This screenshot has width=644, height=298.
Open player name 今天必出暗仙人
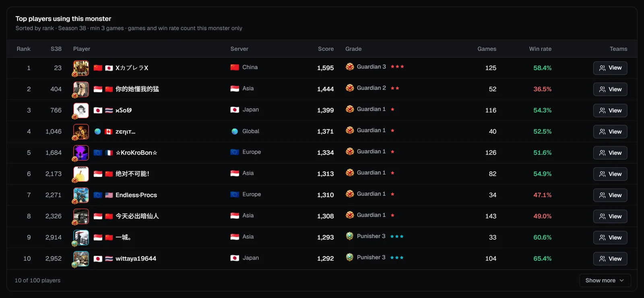[x=137, y=216]
